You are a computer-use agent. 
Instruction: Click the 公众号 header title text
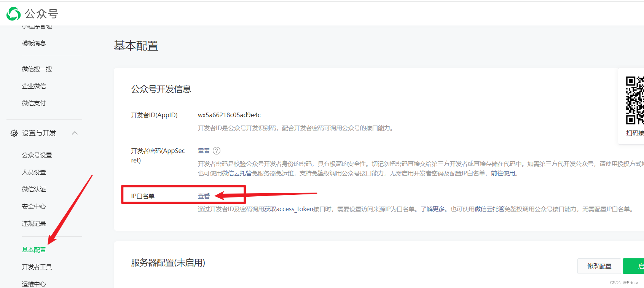41,14
